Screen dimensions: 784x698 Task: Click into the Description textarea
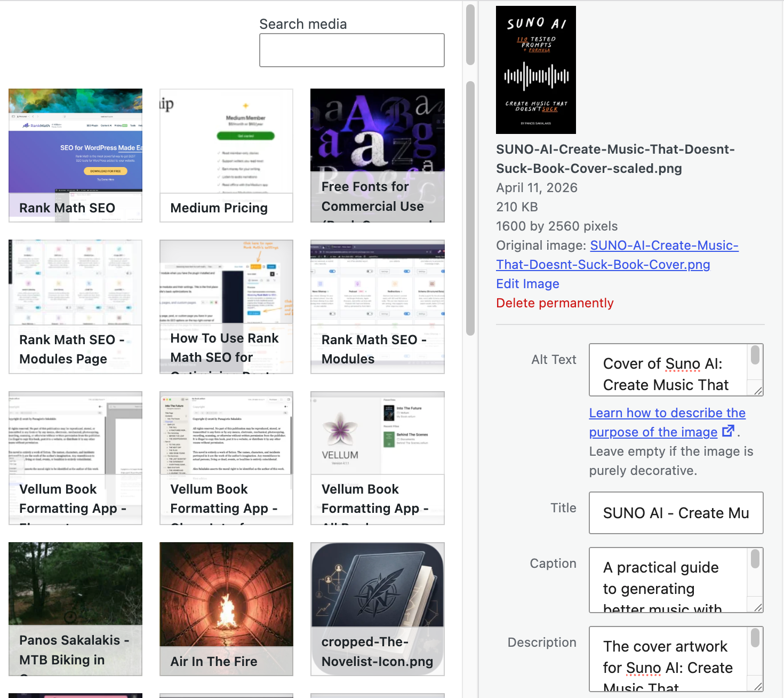[x=668, y=659]
